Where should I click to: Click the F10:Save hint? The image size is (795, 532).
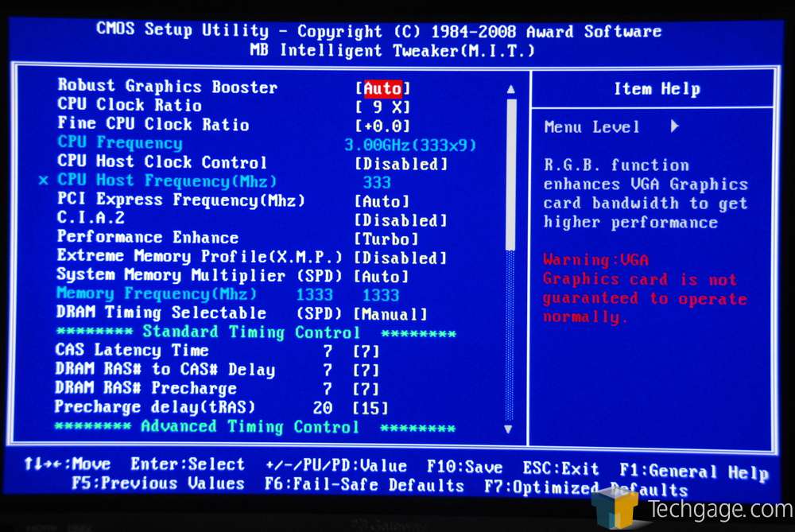tap(464, 467)
